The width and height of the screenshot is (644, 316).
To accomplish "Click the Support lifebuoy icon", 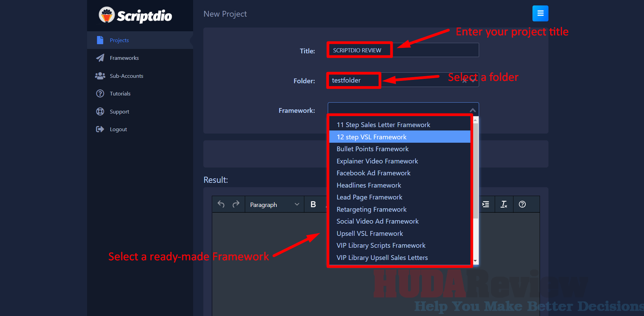I will coord(100,111).
